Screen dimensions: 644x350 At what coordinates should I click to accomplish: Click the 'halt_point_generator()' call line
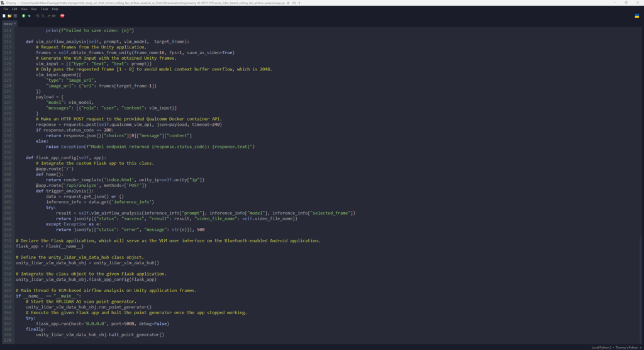pyautogui.click(x=100, y=335)
